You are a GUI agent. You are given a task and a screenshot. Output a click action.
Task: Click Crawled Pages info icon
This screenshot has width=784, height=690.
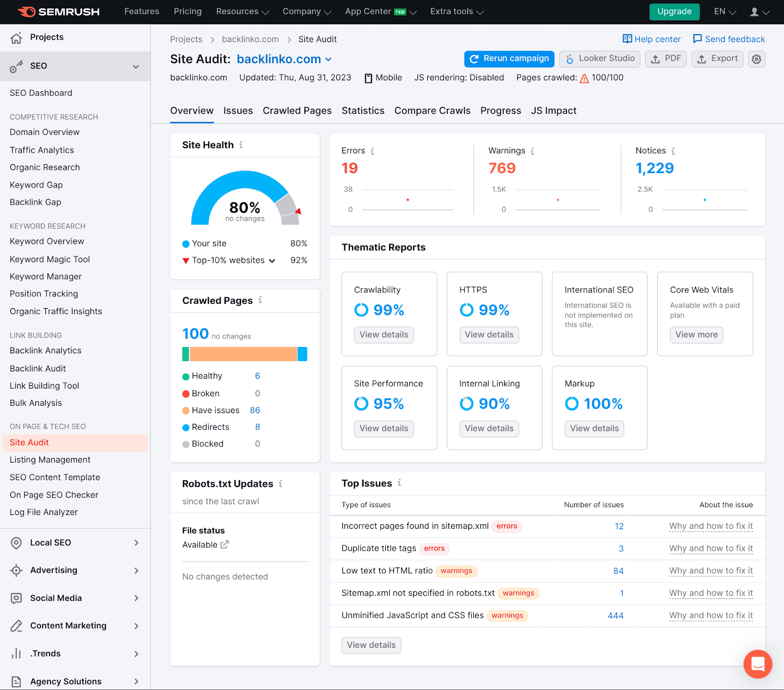[260, 300]
